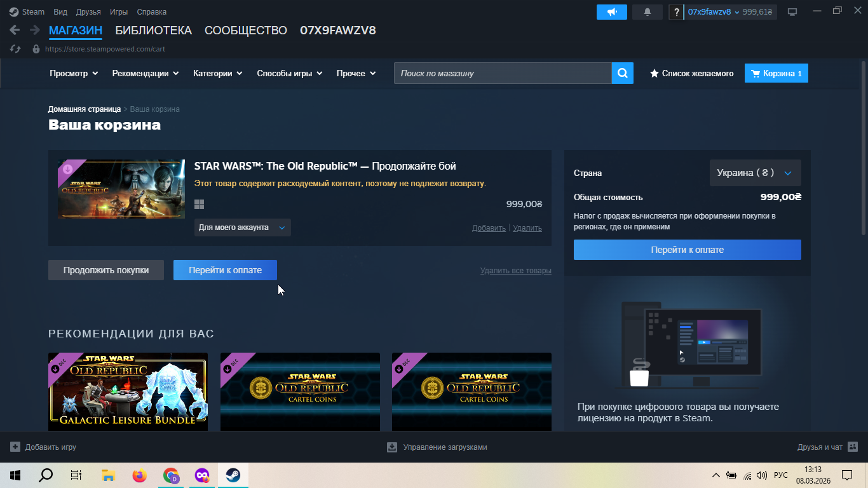
Task: Click the question mark help icon
Action: (676, 12)
